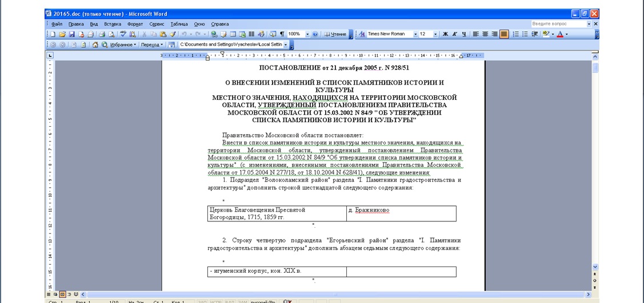
Task: Go to the start page home icon
Action: coord(95,45)
